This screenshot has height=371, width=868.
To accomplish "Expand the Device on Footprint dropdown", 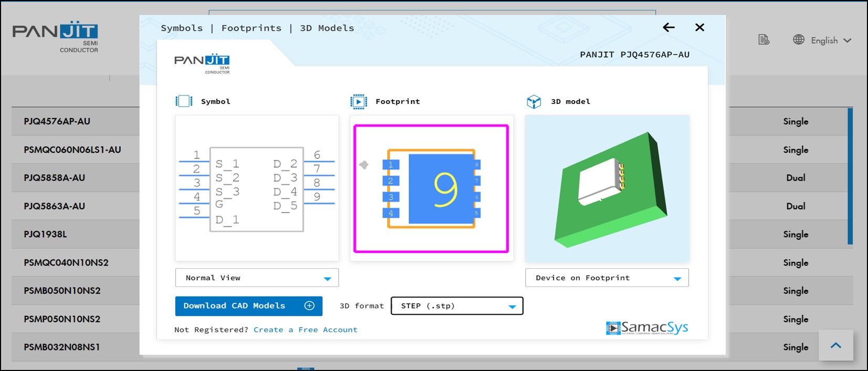I will point(607,278).
